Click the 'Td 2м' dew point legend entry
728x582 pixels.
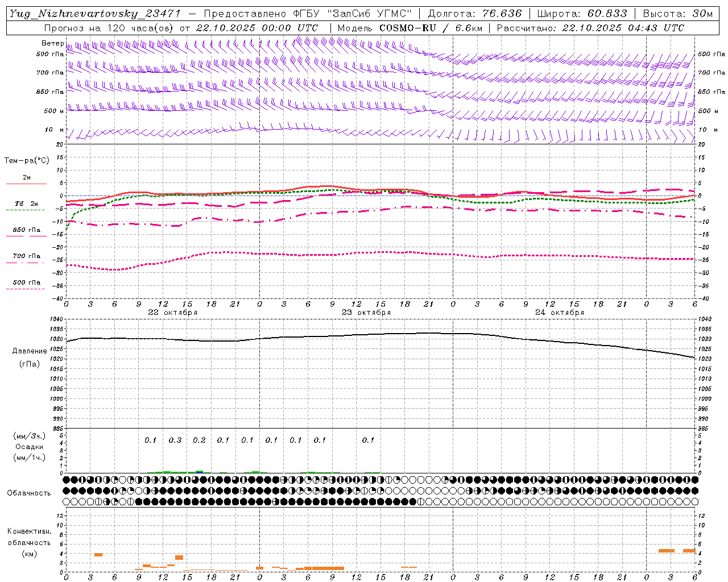(27, 203)
